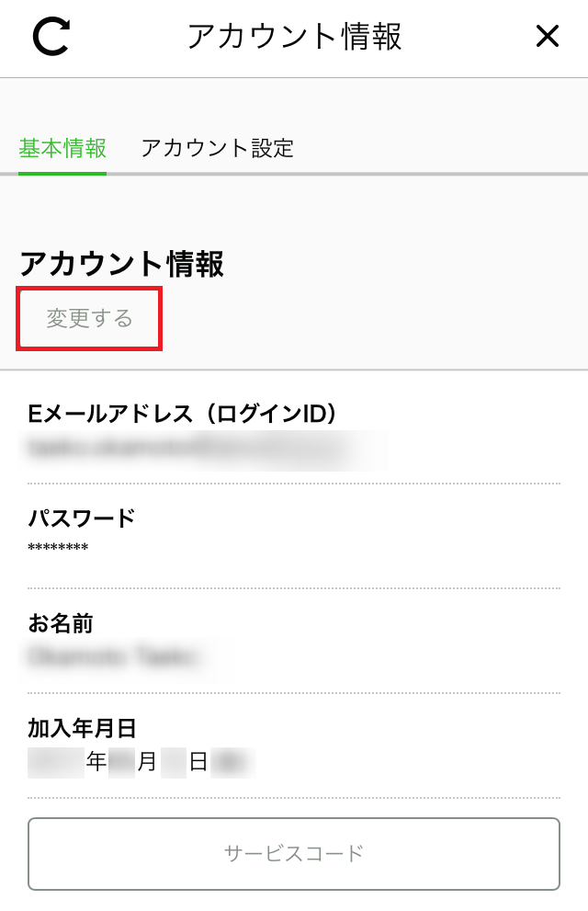Click the blurred value after 日

(232, 762)
